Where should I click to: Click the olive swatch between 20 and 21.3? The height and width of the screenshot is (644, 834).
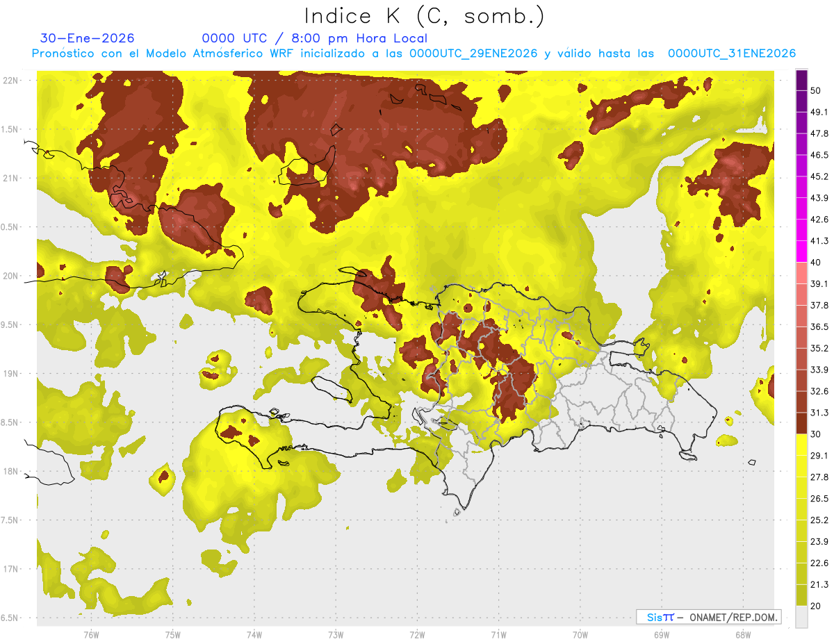coord(801,595)
